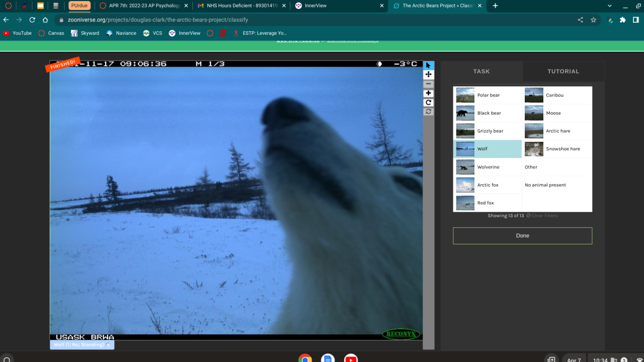Choose Black bear species
The height and width of the screenshot is (362, 644).
488,113
